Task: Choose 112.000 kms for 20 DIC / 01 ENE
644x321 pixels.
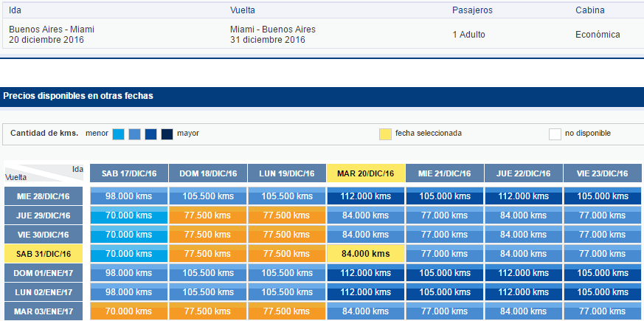Action: pos(366,273)
